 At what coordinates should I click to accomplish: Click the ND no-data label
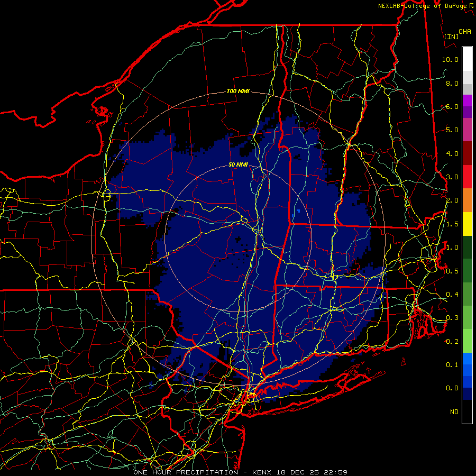point(454,412)
